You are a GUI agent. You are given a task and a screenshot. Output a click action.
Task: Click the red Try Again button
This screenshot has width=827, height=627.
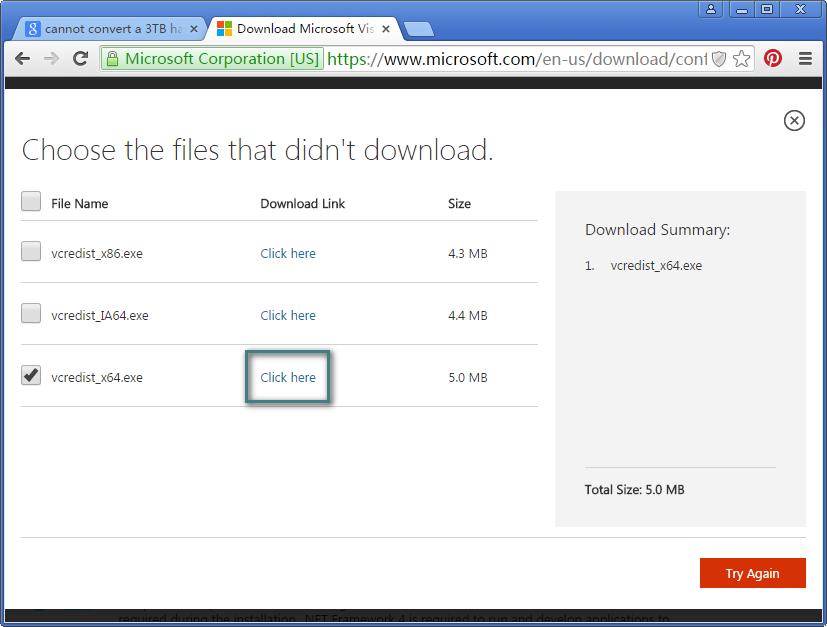click(753, 573)
